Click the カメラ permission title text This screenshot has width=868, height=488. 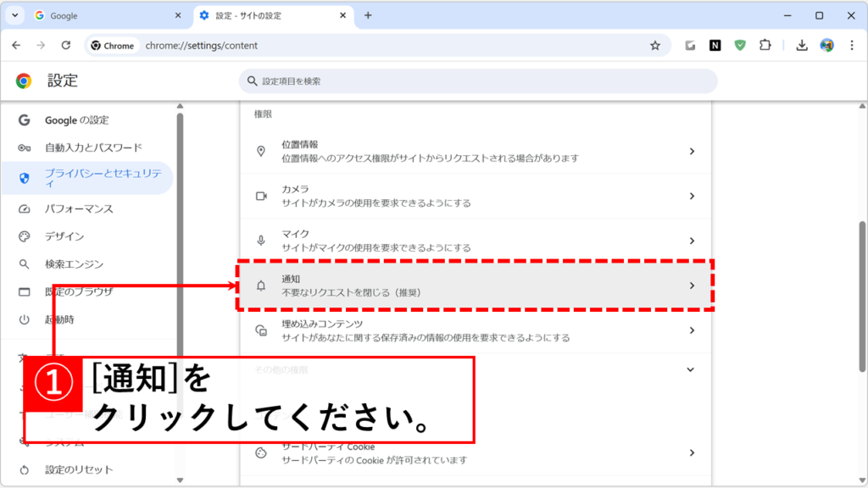[x=295, y=189]
